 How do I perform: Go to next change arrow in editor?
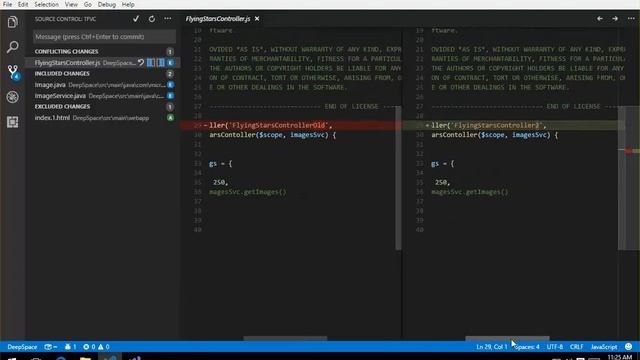pos(615,19)
